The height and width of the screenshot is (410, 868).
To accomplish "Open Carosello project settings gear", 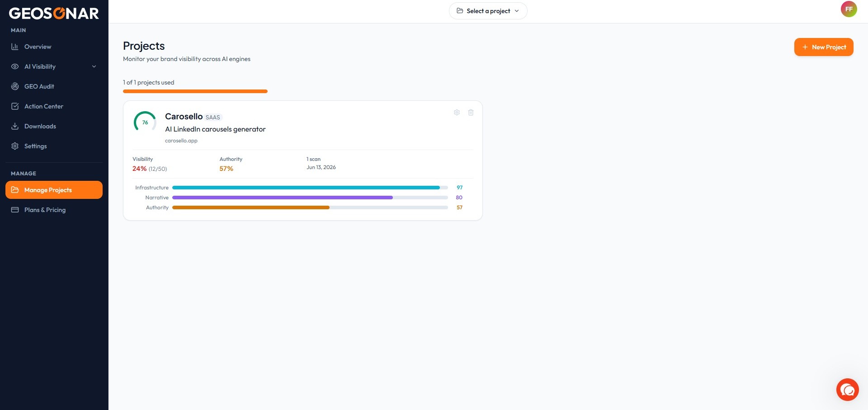I will point(457,113).
